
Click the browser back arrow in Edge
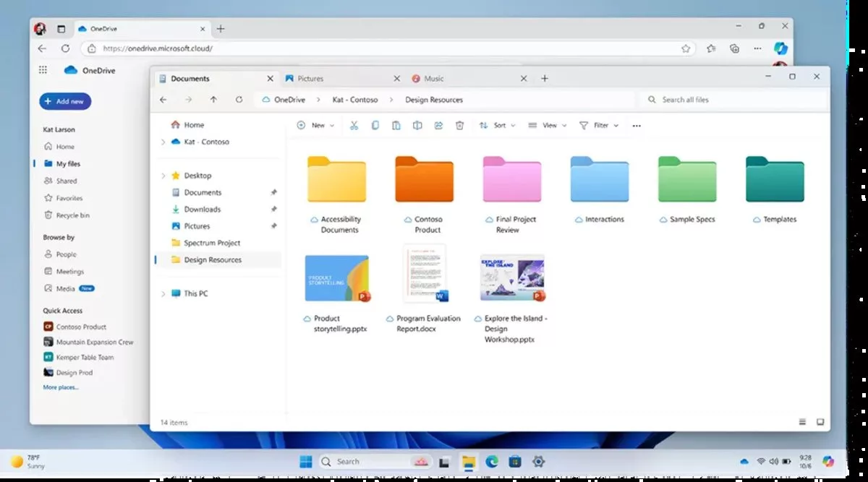click(42, 48)
